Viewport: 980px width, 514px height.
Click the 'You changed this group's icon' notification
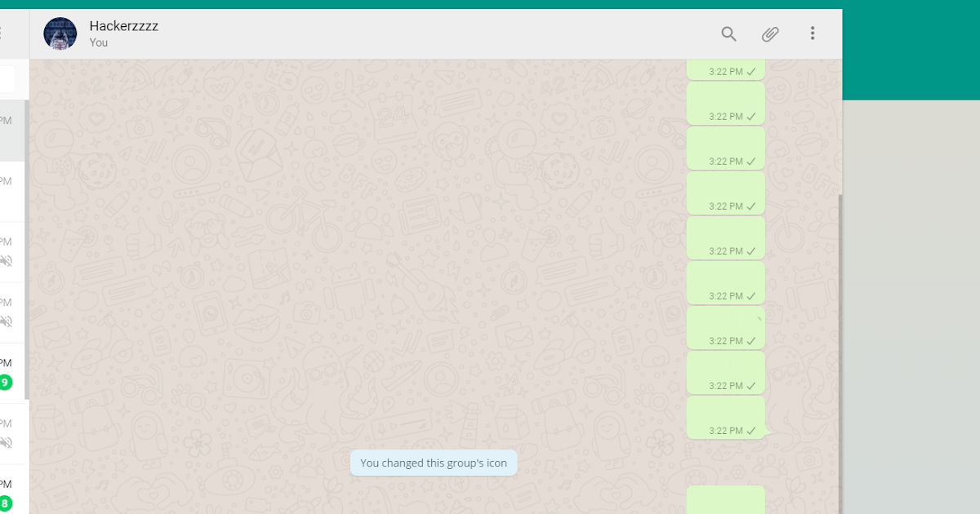point(433,463)
